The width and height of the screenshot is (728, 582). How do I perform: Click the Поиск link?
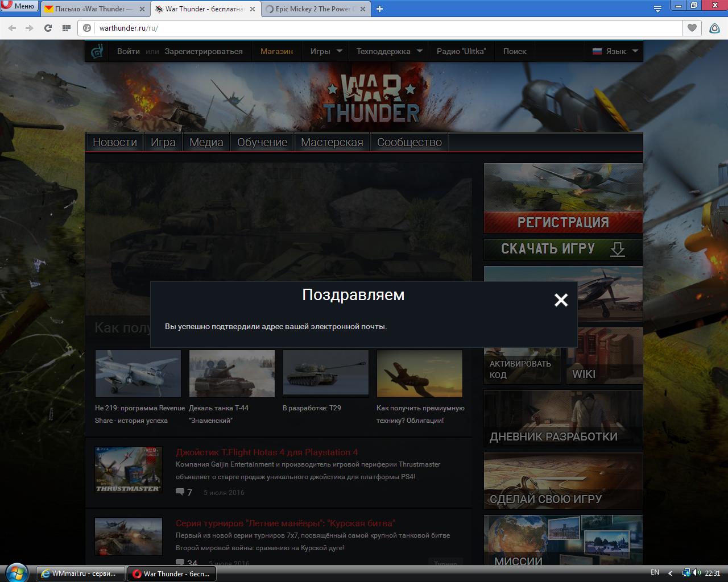(515, 51)
